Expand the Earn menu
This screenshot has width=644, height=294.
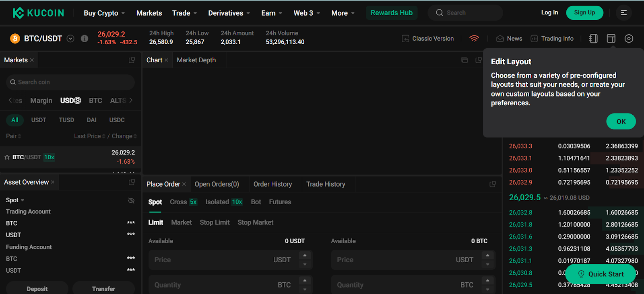[x=272, y=13]
